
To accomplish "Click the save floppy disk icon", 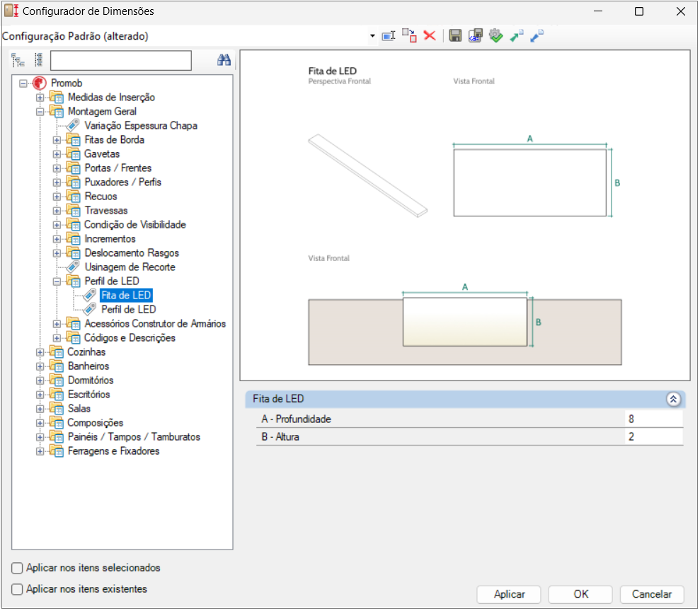I will (456, 36).
